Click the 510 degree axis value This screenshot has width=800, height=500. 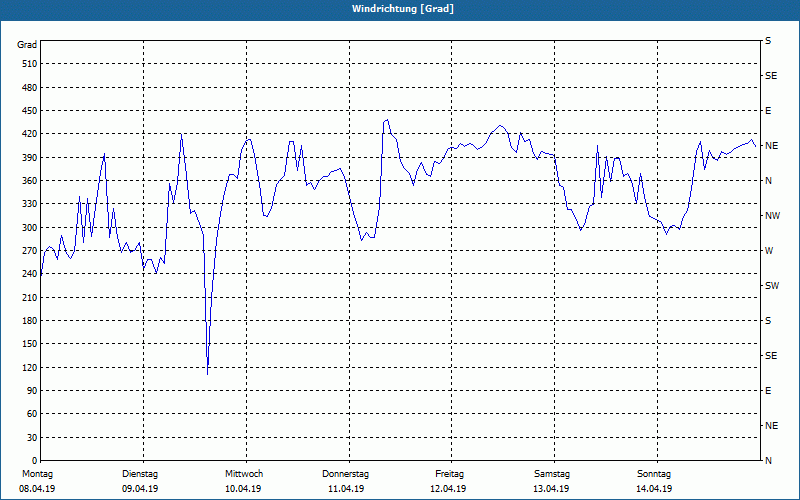pyautogui.click(x=29, y=64)
